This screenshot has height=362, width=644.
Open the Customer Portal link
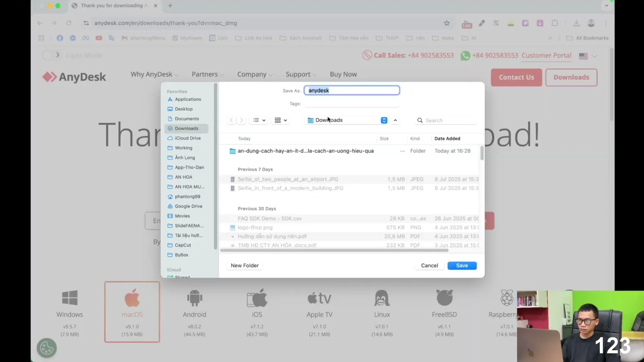tap(546, 56)
